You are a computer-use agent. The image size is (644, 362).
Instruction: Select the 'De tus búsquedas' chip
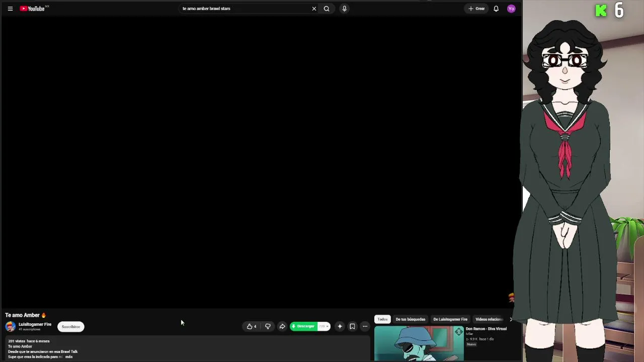pos(411,319)
